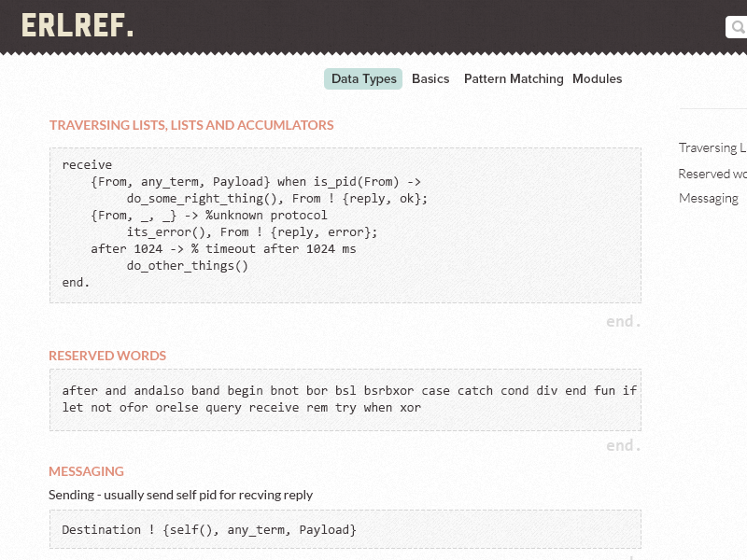Click inside the reserved words code block

[345, 400]
